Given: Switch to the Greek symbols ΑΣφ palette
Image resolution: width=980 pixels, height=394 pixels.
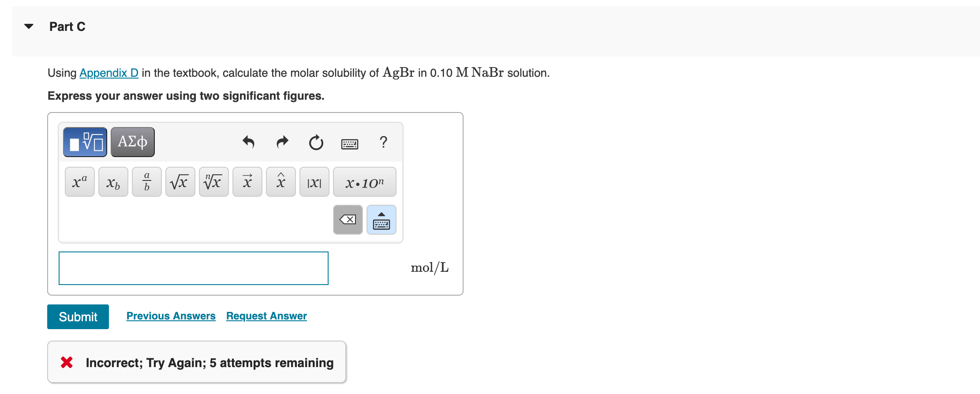Looking at the screenshot, I should pyautogui.click(x=132, y=142).
